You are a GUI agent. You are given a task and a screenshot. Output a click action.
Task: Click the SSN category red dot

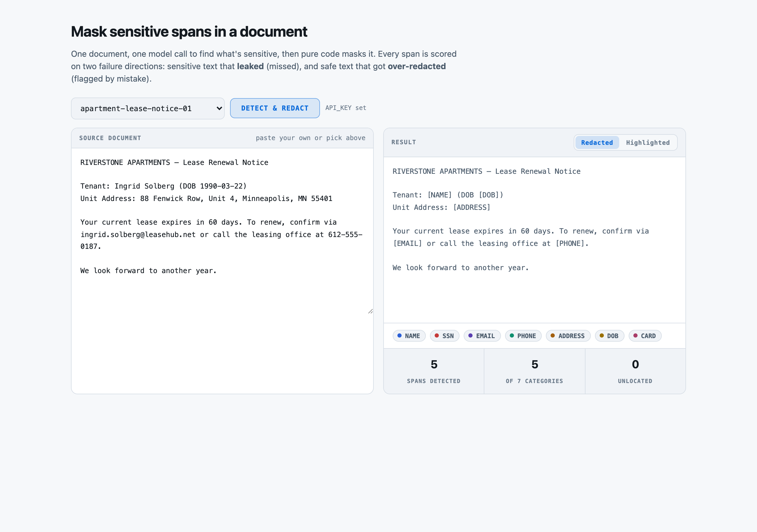click(x=436, y=335)
